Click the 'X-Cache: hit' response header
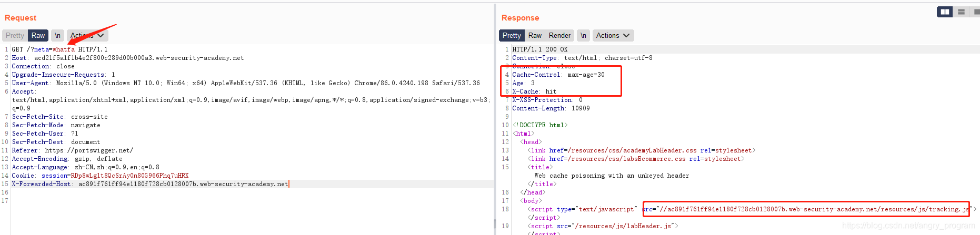Screen dimensions: 980x235 (x=534, y=91)
